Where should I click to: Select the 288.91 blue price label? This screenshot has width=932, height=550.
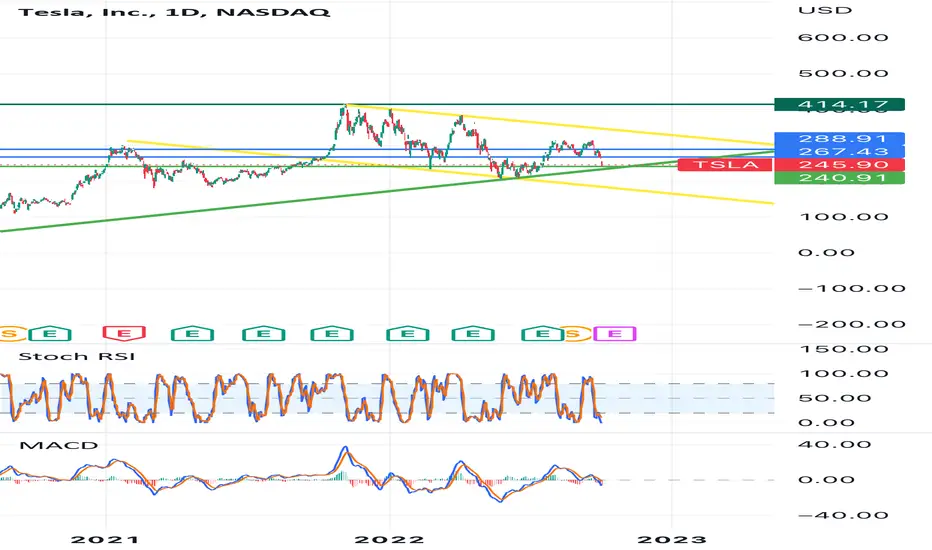[x=839, y=139]
